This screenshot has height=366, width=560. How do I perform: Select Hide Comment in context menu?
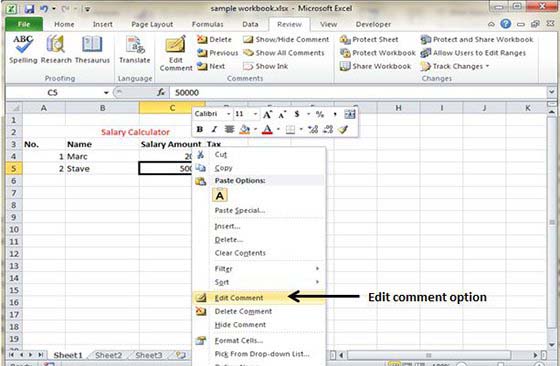click(x=259, y=325)
